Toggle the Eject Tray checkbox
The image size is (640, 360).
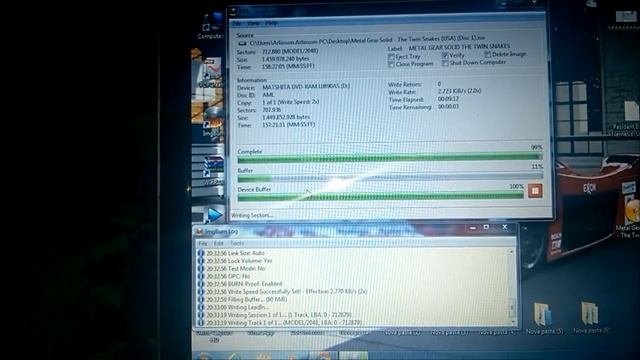pos(391,57)
